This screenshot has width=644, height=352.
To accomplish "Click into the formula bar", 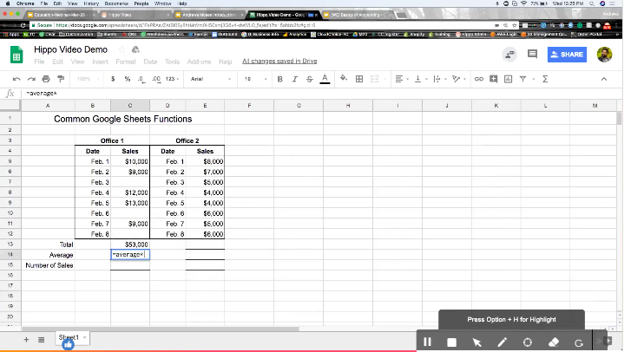I will click(320, 93).
